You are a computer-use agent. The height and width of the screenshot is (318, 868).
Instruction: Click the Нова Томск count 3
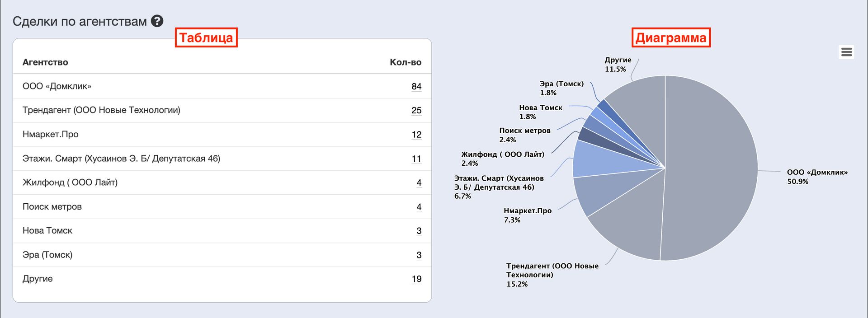click(x=419, y=231)
